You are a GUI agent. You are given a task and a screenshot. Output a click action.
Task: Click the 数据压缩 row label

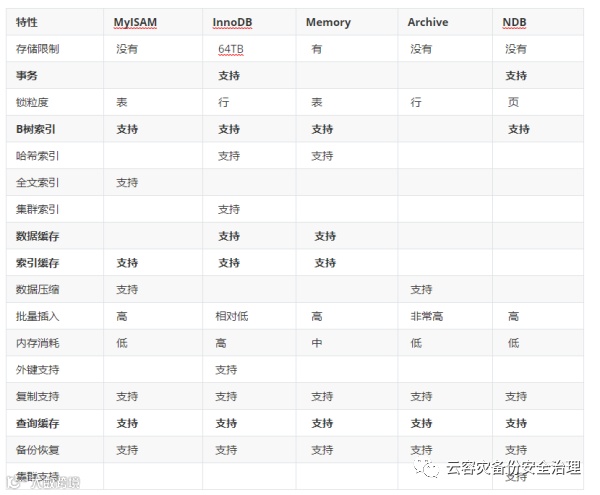(38, 290)
